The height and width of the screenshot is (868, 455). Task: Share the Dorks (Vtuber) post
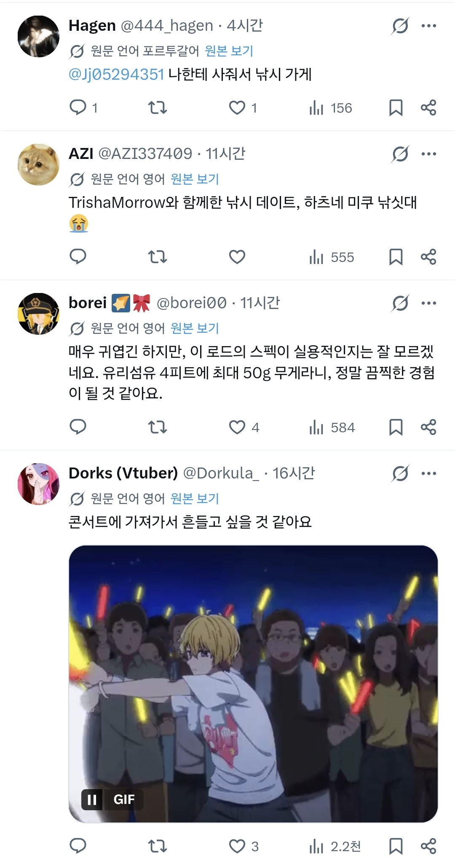(428, 846)
